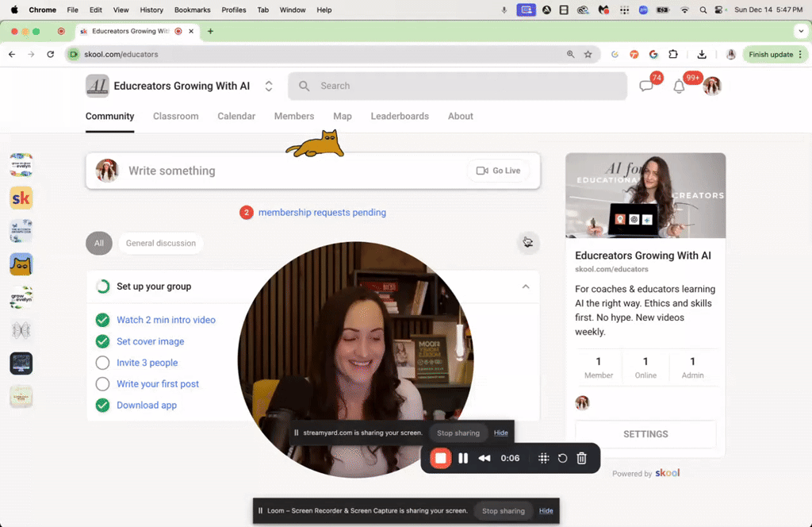Open macOS Control Center icon
Image resolution: width=812 pixels, height=527 pixels.
point(718,10)
